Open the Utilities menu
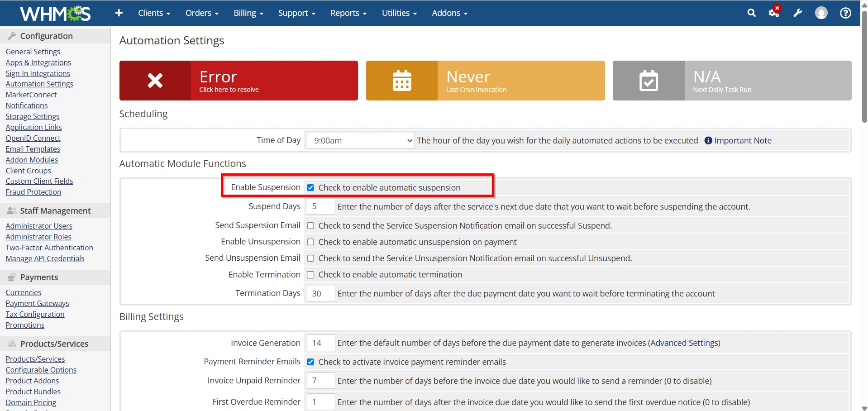868x411 pixels. click(x=399, y=13)
